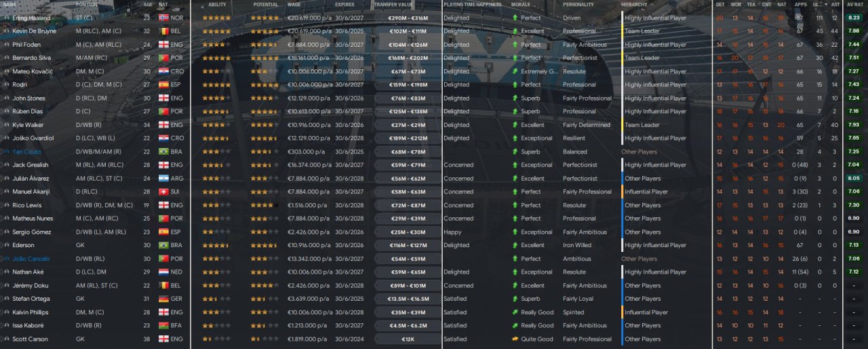Sort by the HIERARCHY column header
Image resolution: width=868 pixels, height=349 pixels.
coord(634,4)
